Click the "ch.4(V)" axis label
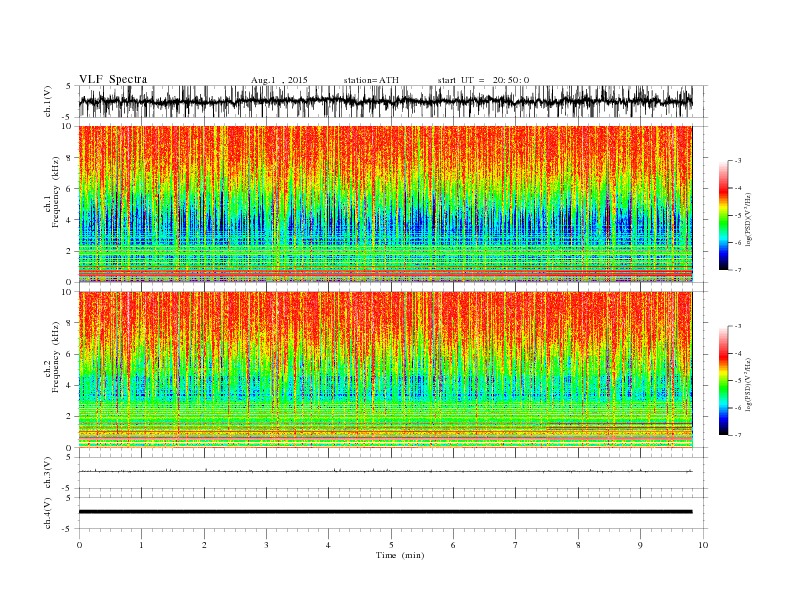792x612 pixels. point(48,513)
